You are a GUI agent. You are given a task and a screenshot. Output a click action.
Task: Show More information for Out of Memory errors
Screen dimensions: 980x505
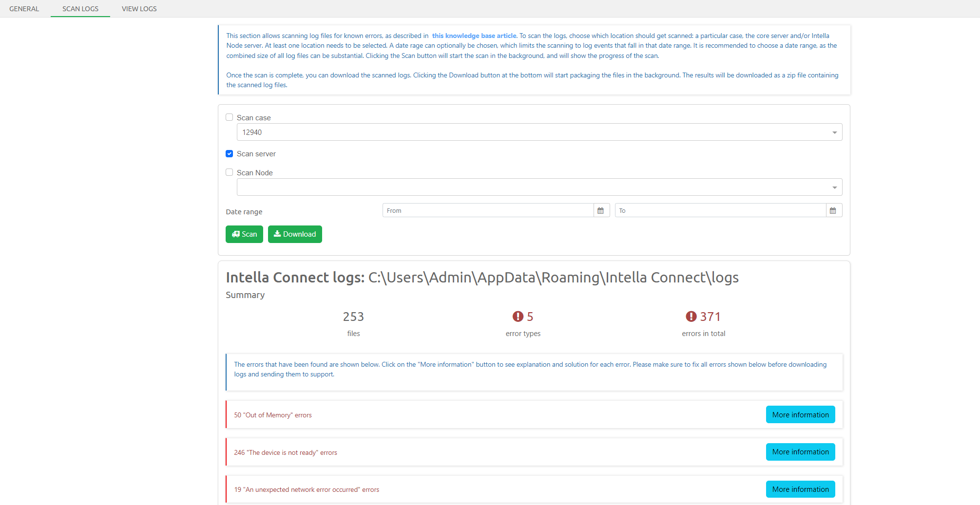click(800, 414)
